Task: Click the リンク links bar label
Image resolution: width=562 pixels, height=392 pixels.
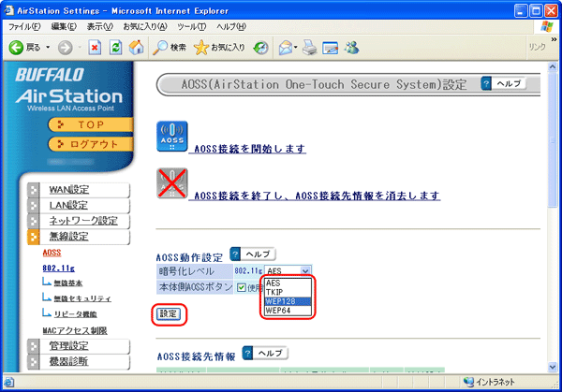Action: (x=537, y=47)
